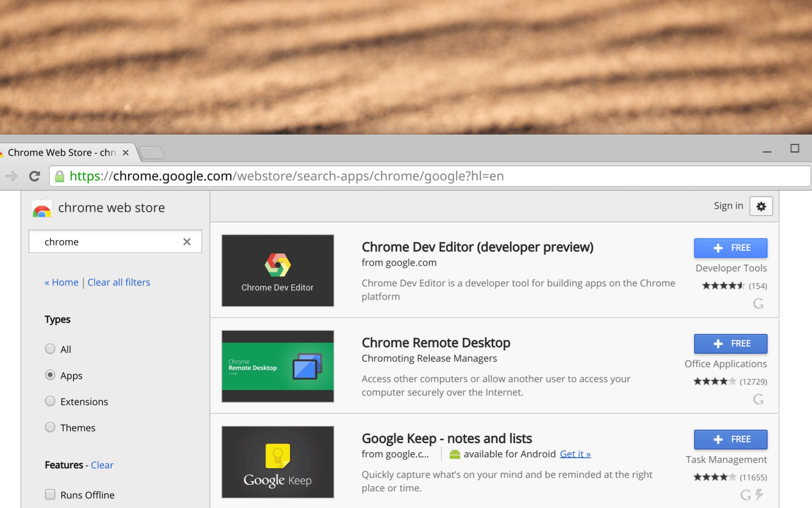Image resolution: width=812 pixels, height=508 pixels.
Task: Open a new tab with the blank tab button
Action: coord(151,152)
